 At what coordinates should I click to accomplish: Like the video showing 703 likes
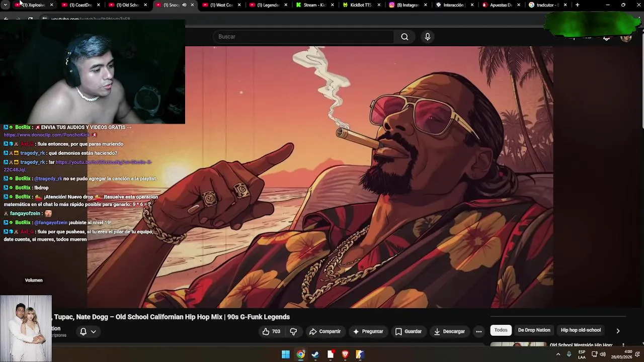(x=271, y=331)
